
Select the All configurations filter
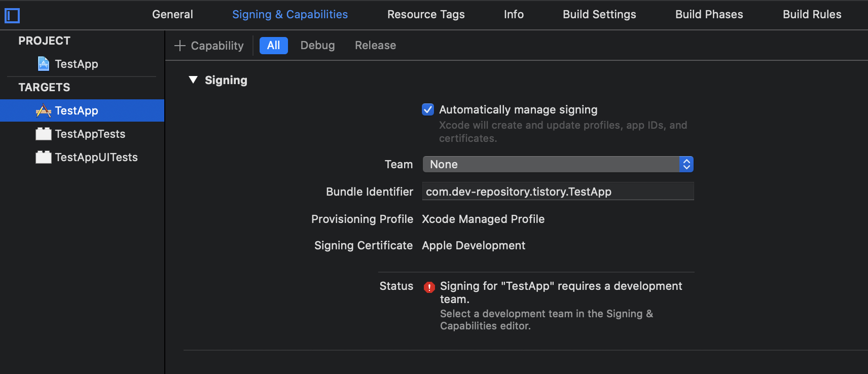273,46
